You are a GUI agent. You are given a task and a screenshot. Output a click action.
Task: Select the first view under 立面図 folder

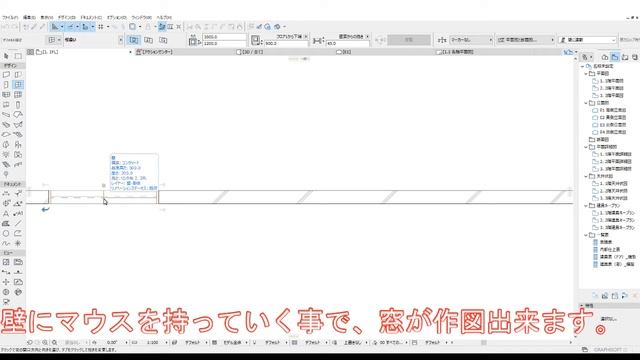(x=613, y=110)
